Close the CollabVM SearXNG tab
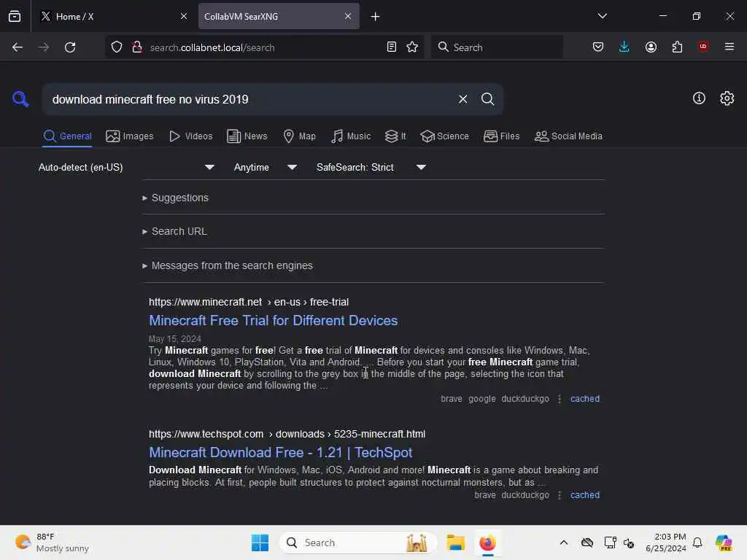 [348, 16]
